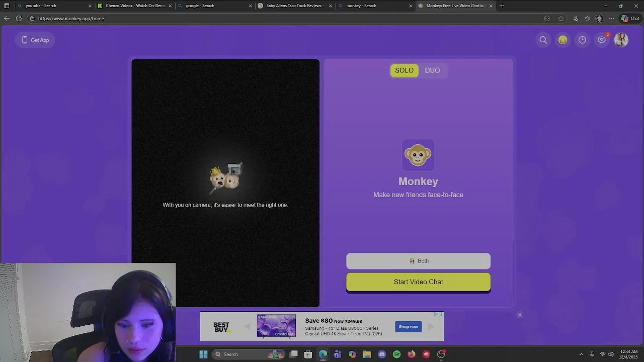Open the volume tray icon
Viewport: 644px width, 362px height.
pyautogui.click(x=611, y=354)
